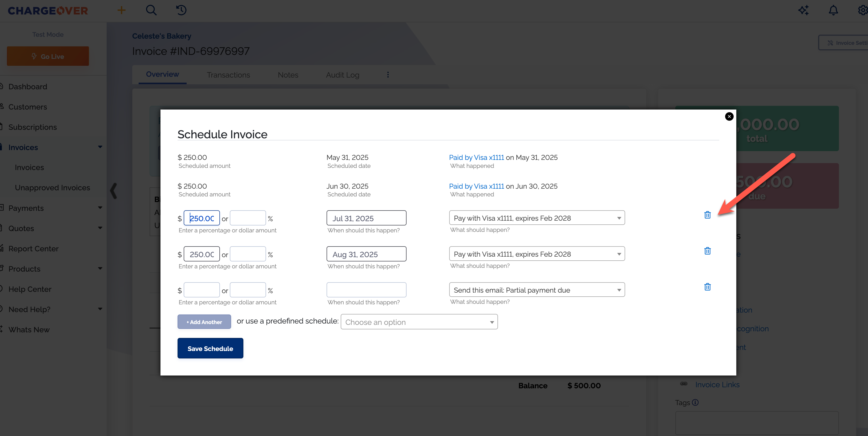Open Paid by Visa x1111 link for May 31
The width and height of the screenshot is (868, 436).
476,157
